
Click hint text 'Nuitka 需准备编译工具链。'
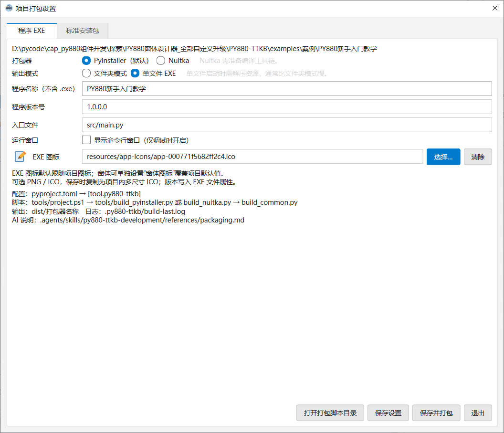239,61
